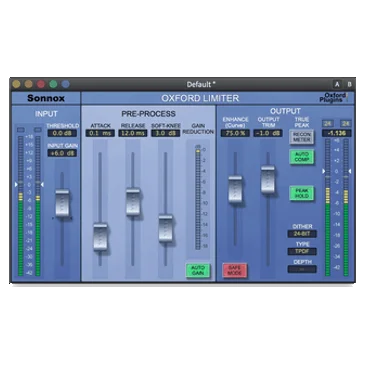Toggle Safe Mode

235,270
